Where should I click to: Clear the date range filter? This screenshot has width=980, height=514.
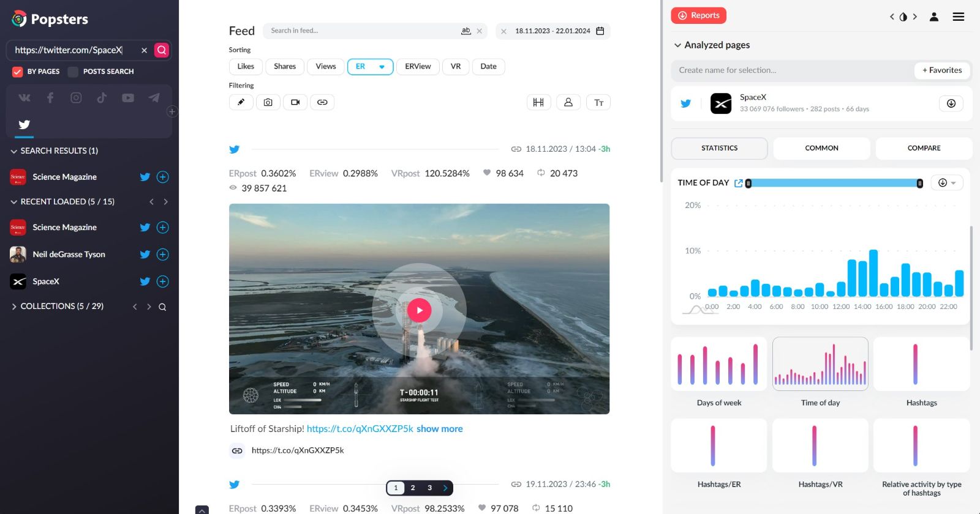pos(503,31)
